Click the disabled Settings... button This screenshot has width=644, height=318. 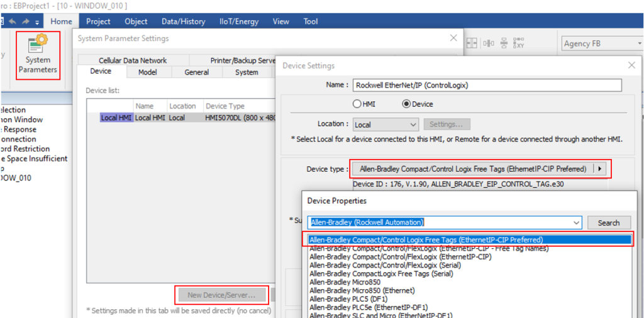point(447,124)
